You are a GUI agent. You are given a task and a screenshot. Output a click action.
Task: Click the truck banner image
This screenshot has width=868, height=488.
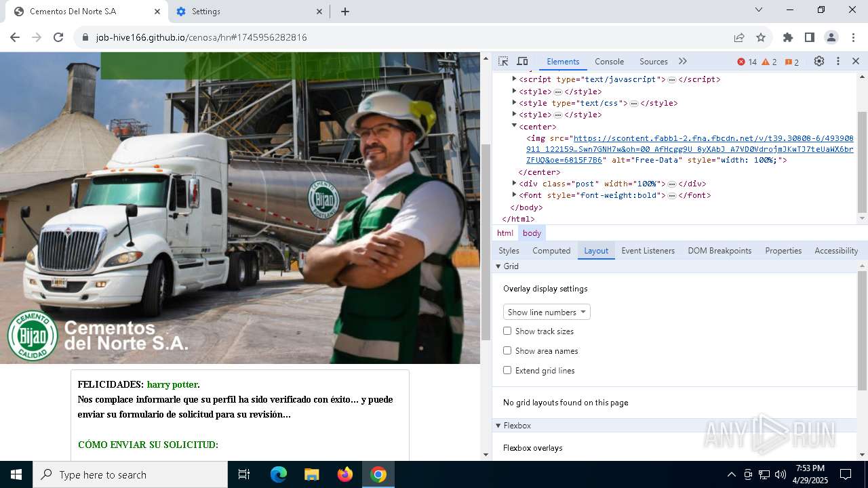240,208
